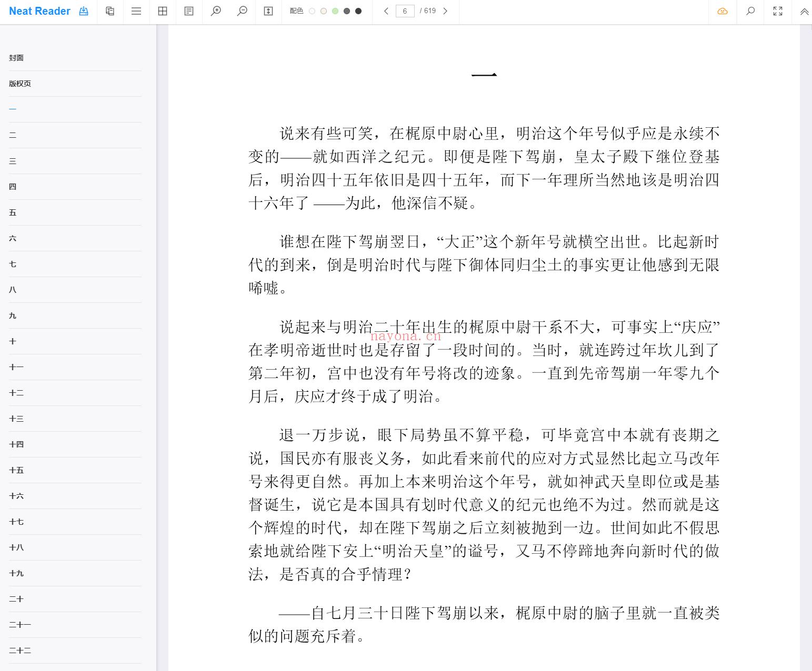Collapse toolbar with double chevron up icon
The width and height of the screenshot is (812, 671).
[804, 12]
